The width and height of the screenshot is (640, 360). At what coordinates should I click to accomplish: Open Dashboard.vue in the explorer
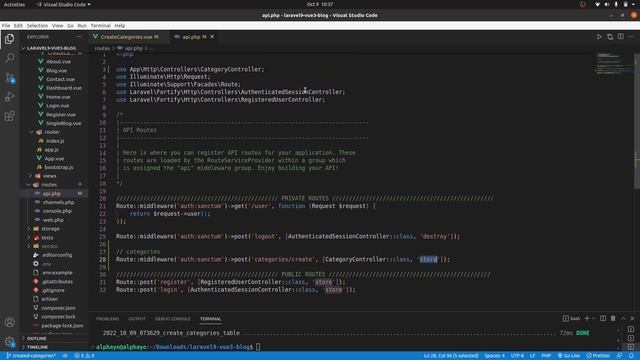64,88
